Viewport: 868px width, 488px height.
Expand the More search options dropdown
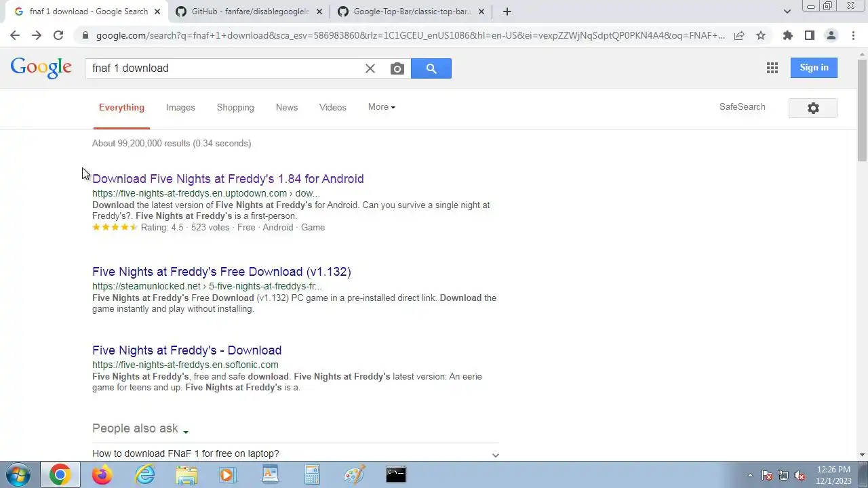[x=382, y=107]
